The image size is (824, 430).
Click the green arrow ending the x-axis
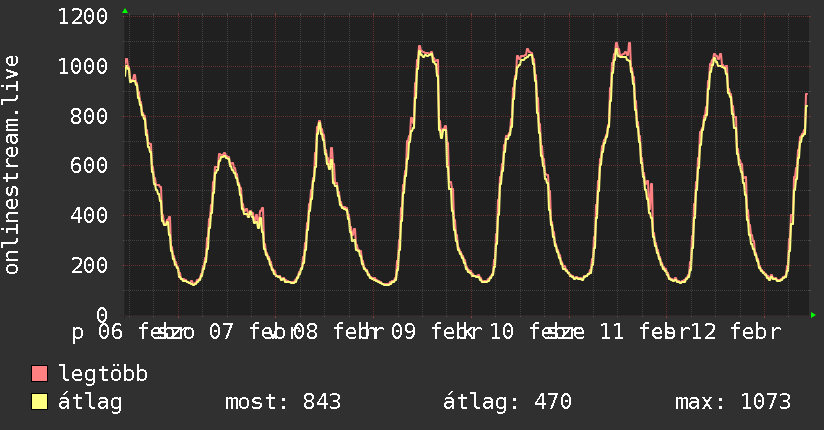click(x=814, y=315)
